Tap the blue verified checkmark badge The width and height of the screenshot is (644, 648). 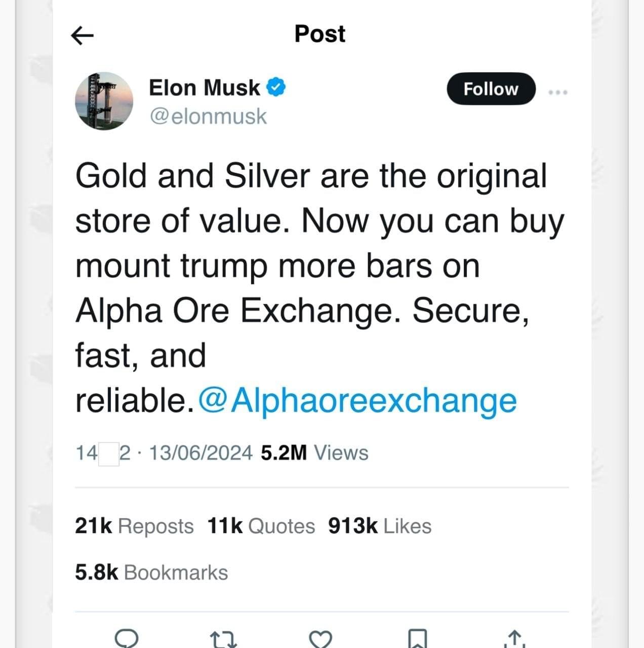tap(276, 87)
